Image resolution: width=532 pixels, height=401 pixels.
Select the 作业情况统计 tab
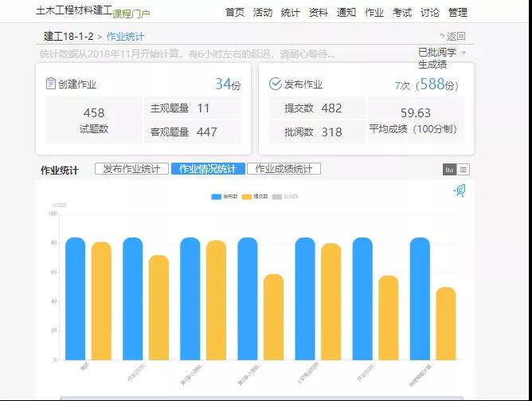click(x=207, y=169)
